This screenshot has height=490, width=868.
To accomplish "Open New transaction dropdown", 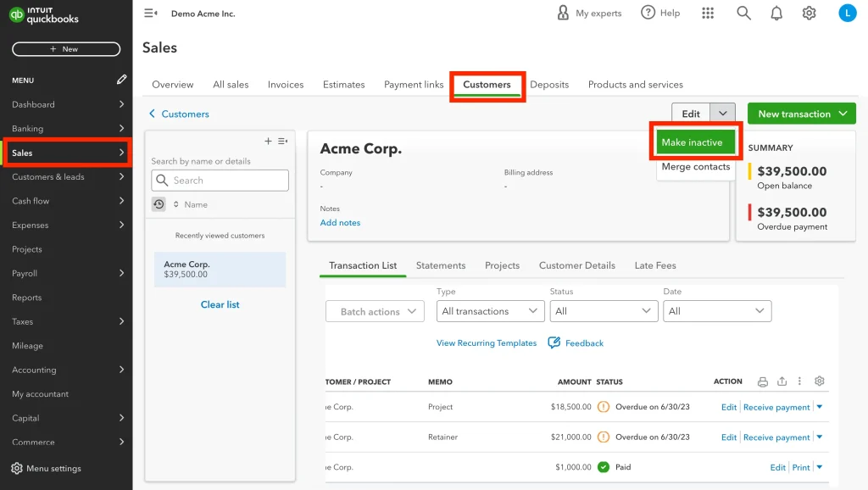I will [843, 114].
